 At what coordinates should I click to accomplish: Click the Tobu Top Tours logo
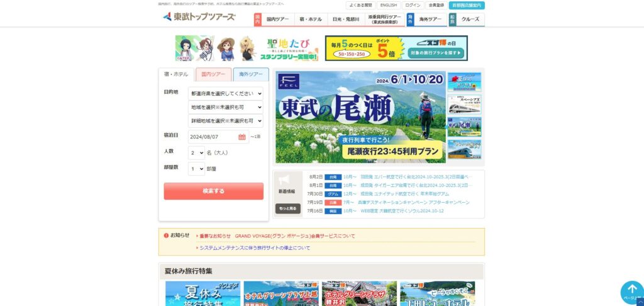point(199,17)
